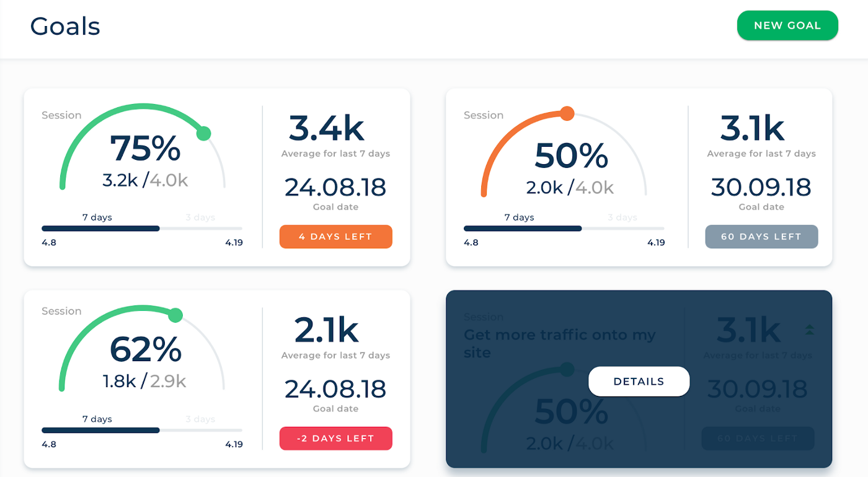Open DETAILS for the traffic goal card
The height and width of the screenshot is (477, 868).
pyautogui.click(x=639, y=382)
